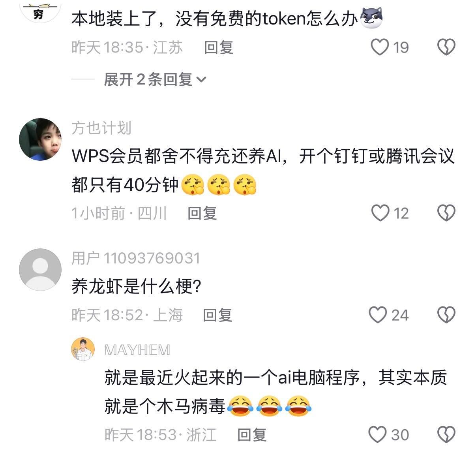Open 用户11093769031's default avatar
Screen dimensions: 476x453
40,270
